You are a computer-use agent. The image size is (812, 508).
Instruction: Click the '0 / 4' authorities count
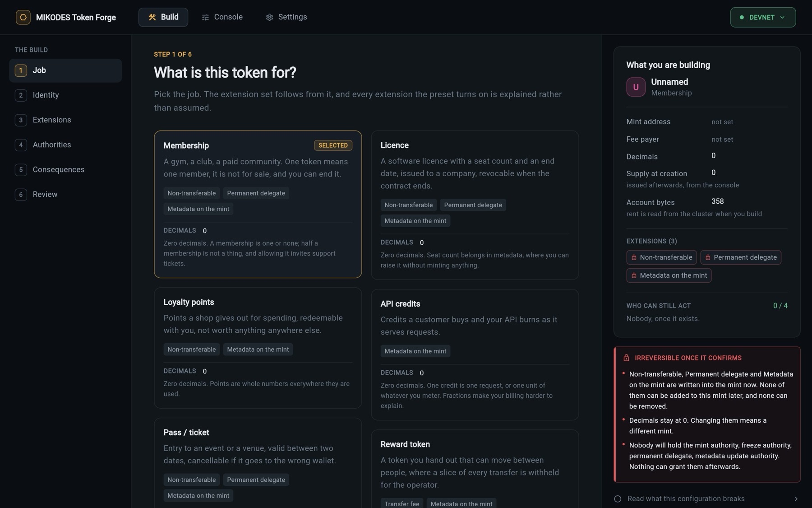coord(780,306)
